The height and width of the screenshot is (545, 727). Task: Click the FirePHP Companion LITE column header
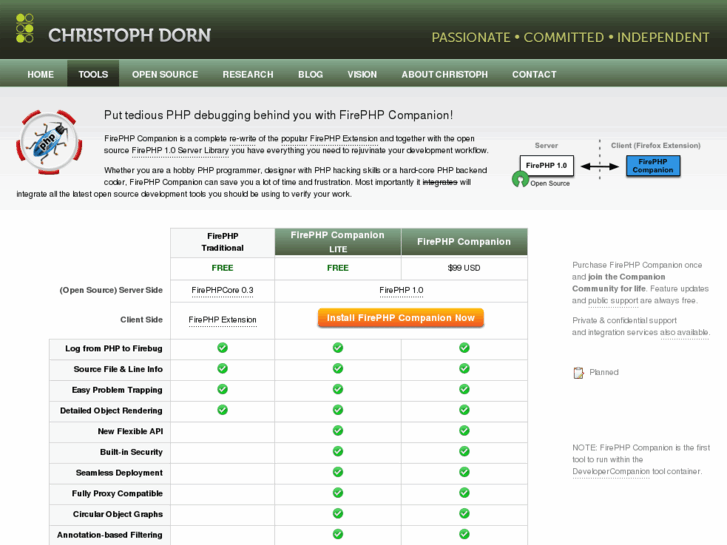(x=338, y=242)
